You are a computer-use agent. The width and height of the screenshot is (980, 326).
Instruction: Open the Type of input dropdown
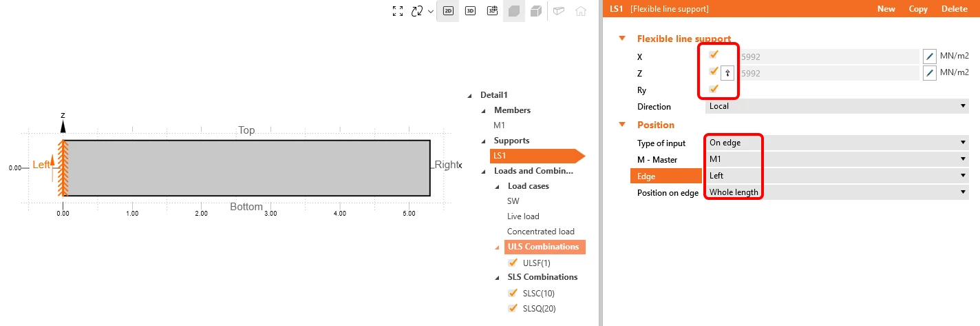coord(837,143)
